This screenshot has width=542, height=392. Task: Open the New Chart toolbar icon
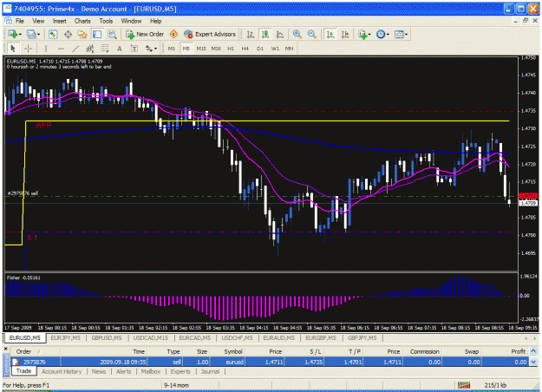pos(13,34)
